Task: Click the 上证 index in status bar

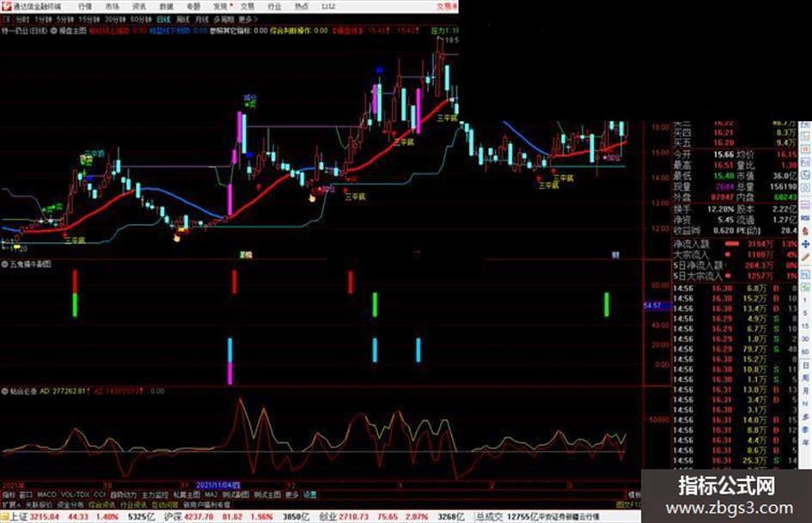Action: (19, 517)
